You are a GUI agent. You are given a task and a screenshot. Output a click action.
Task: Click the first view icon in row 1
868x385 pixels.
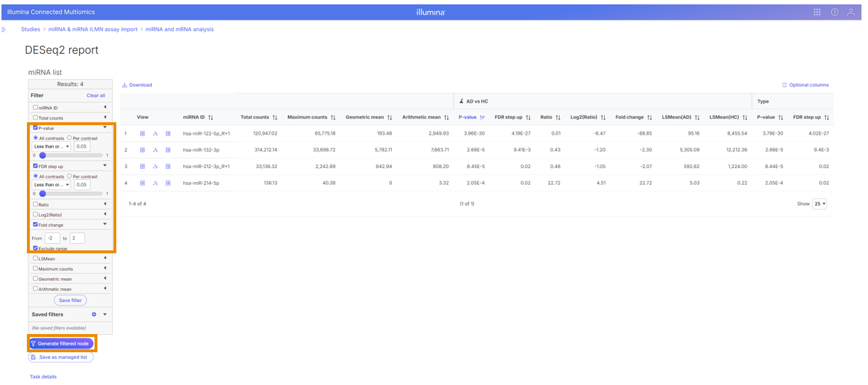[143, 134]
